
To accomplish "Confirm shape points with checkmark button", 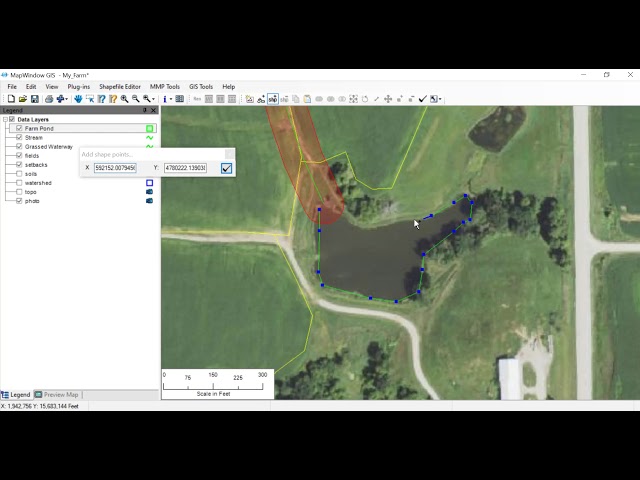I will (227, 168).
